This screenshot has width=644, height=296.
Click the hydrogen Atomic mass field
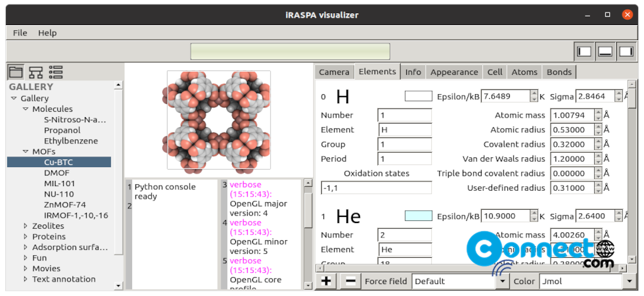coord(576,115)
